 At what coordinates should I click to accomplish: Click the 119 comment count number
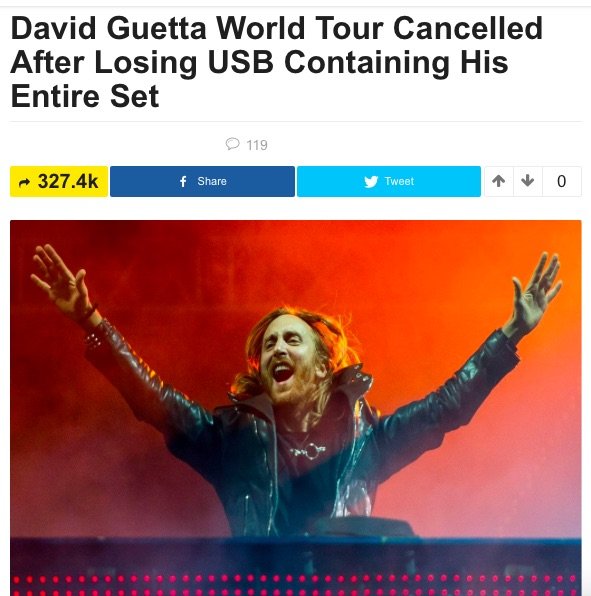[257, 145]
